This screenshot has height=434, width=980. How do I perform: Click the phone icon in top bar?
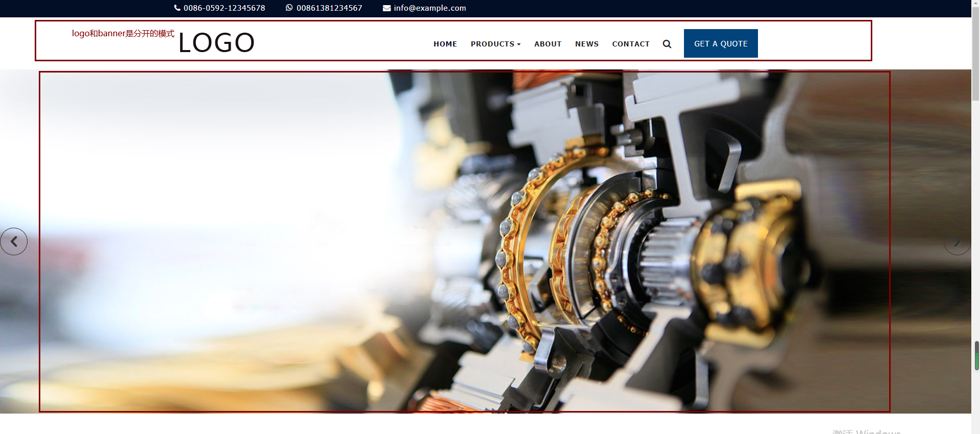[177, 8]
